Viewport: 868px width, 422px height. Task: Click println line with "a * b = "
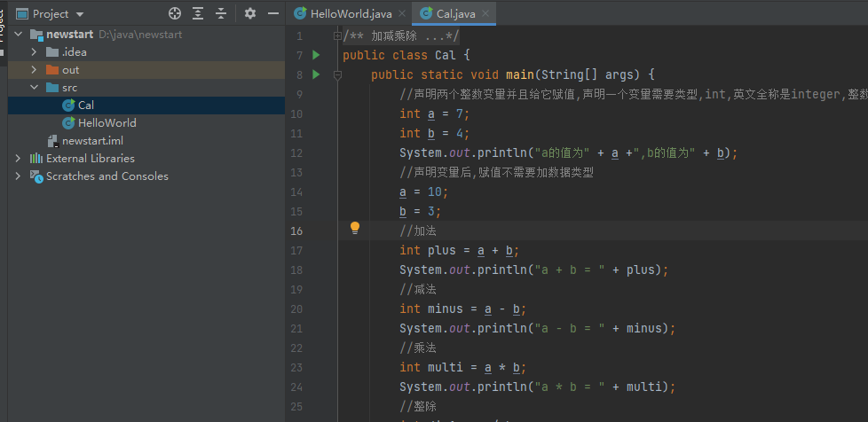coord(538,387)
